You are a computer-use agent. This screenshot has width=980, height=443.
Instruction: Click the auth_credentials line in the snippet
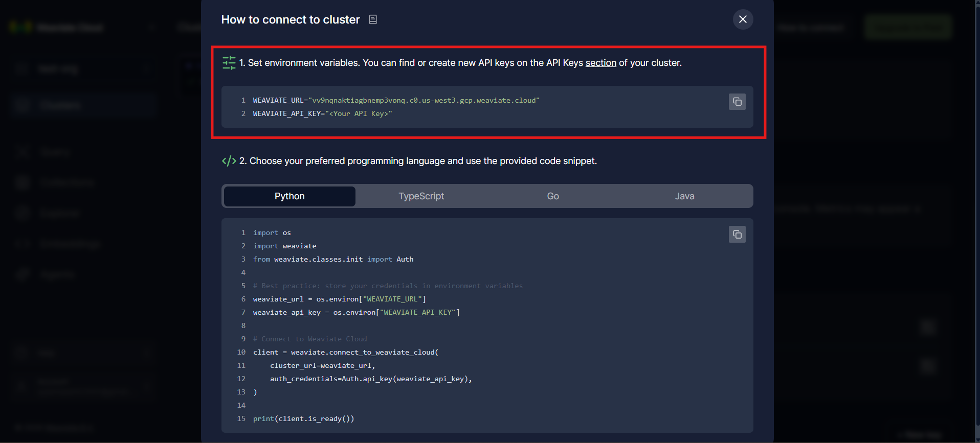[371, 379]
